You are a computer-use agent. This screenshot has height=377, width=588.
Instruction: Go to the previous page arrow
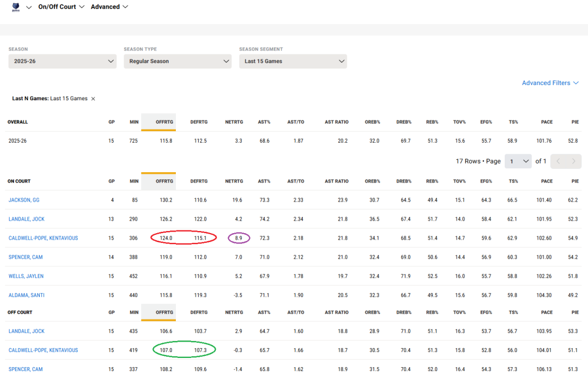(558, 161)
